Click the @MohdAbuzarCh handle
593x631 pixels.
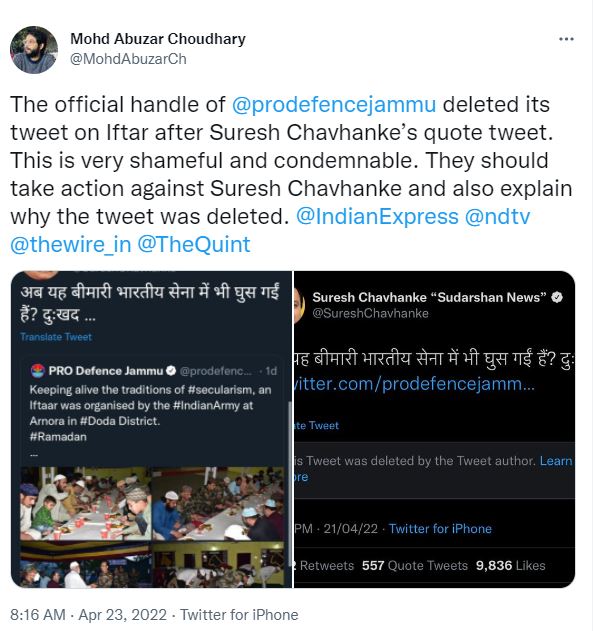[128, 59]
